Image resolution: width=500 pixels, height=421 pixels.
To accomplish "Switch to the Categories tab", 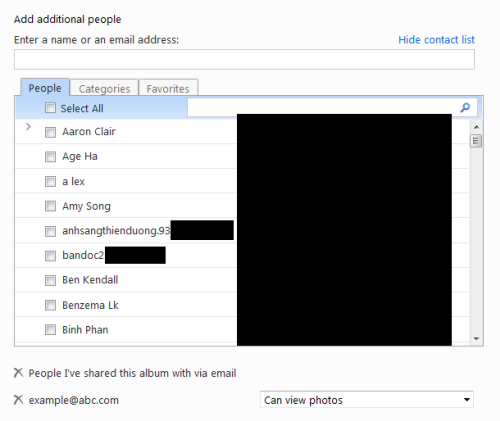I will tap(104, 88).
